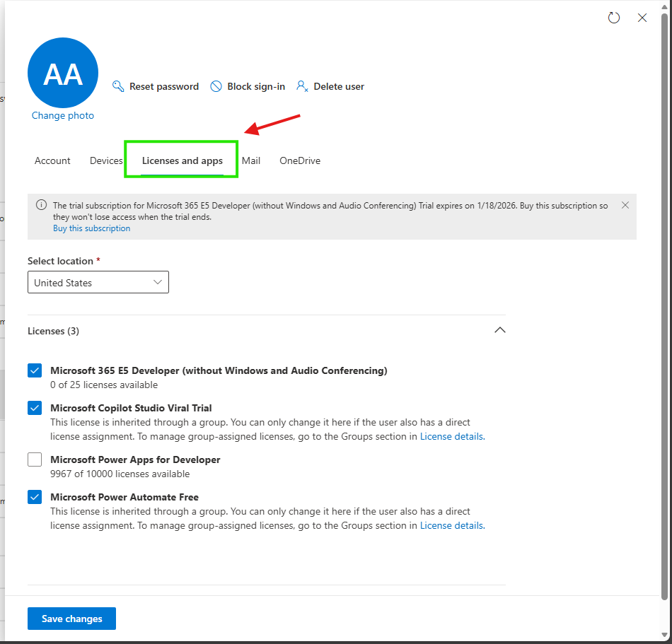The image size is (672, 644).
Task: Select the Licenses and apps tab
Action: (x=182, y=160)
